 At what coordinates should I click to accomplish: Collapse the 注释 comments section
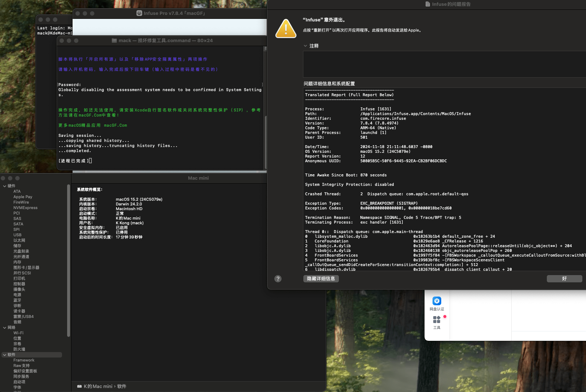click(x=306, y=46)
